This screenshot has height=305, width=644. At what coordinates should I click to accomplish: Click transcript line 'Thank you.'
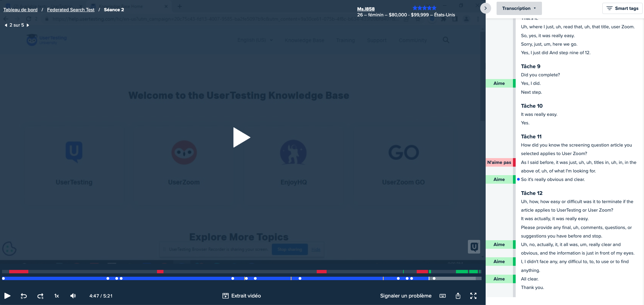point(532,287)
